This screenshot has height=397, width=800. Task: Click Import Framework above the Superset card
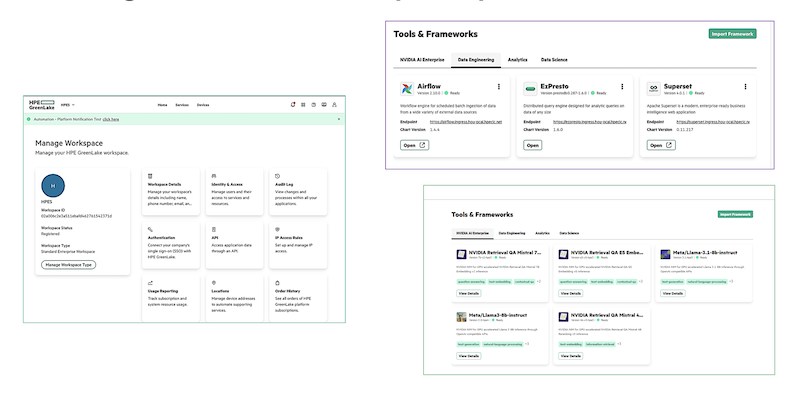tap(733, 34)
